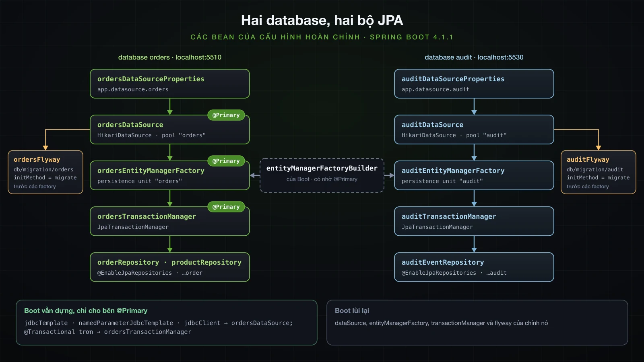Select the ordersTransactionManager node
The height and width of the screenshot is (362, 644).
170,221
